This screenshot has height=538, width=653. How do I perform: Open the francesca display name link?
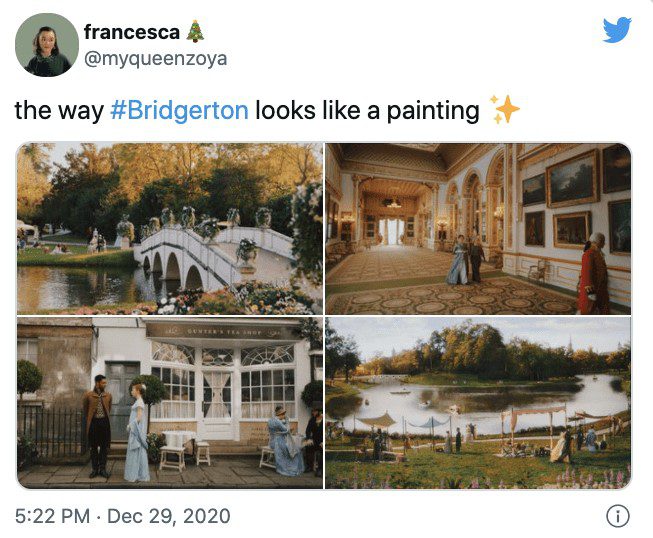click(132, 32)
